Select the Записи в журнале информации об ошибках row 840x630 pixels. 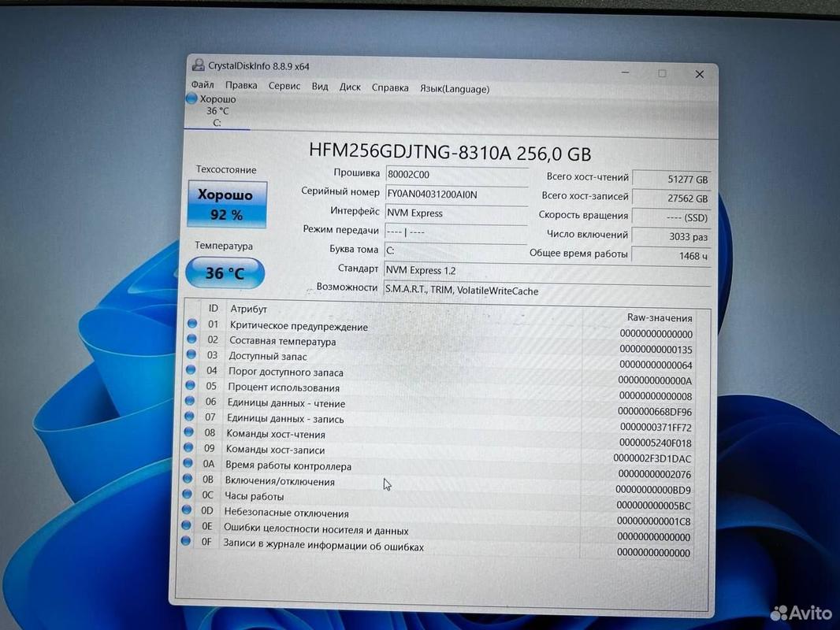(x=437, y=546)
